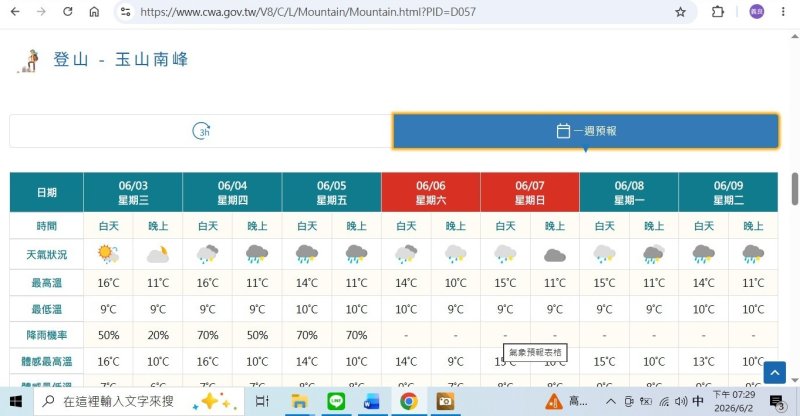
Task: Click the taskbar search box
Action: point(139,402)
